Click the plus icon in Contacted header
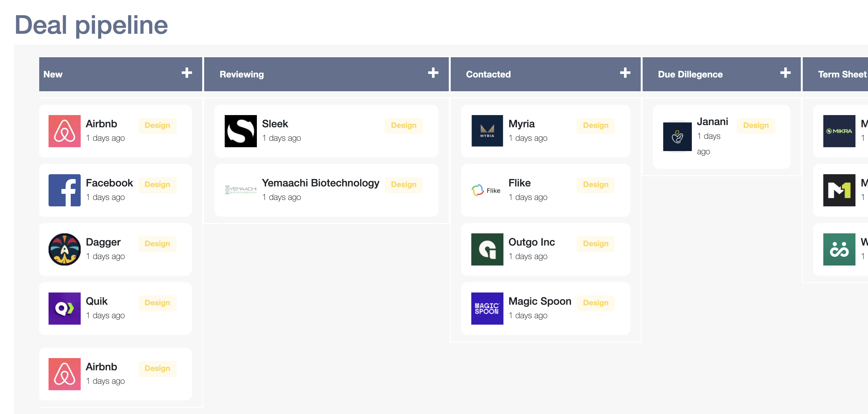Viewport: 868px width, 414px height. [x=625, y=73]
